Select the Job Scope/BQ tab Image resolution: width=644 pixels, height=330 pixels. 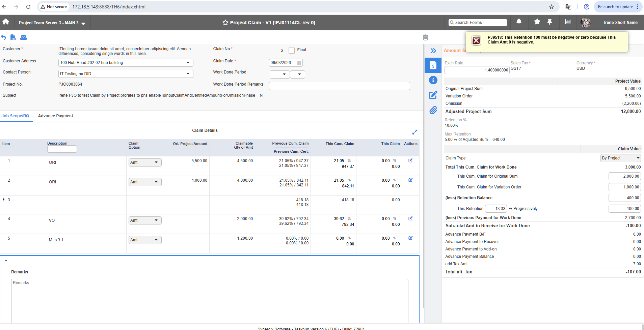[16, 116]
